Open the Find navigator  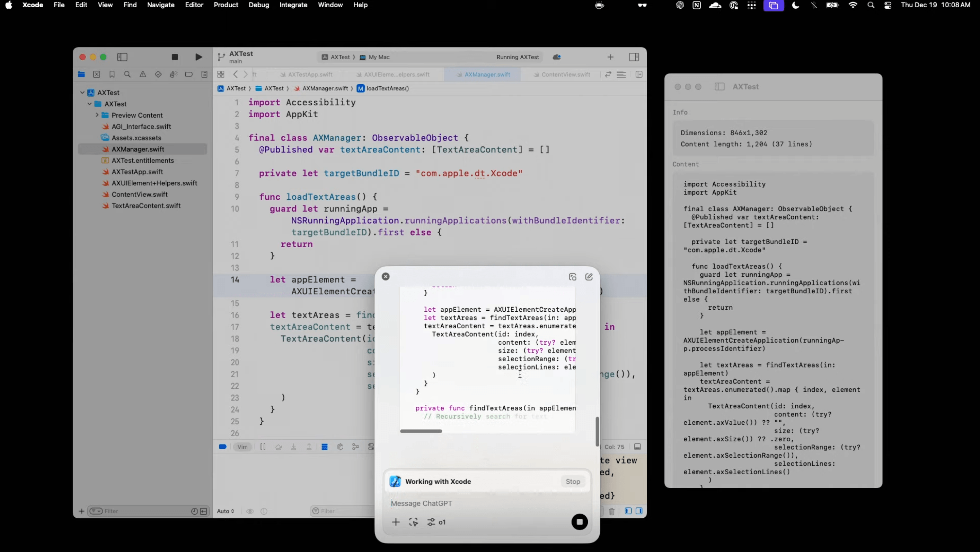[127, 75]
